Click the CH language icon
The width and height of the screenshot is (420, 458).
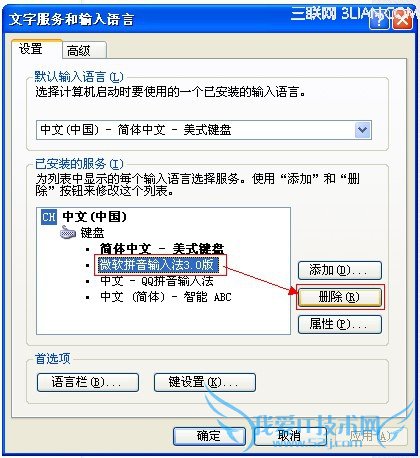click(49, 217)
